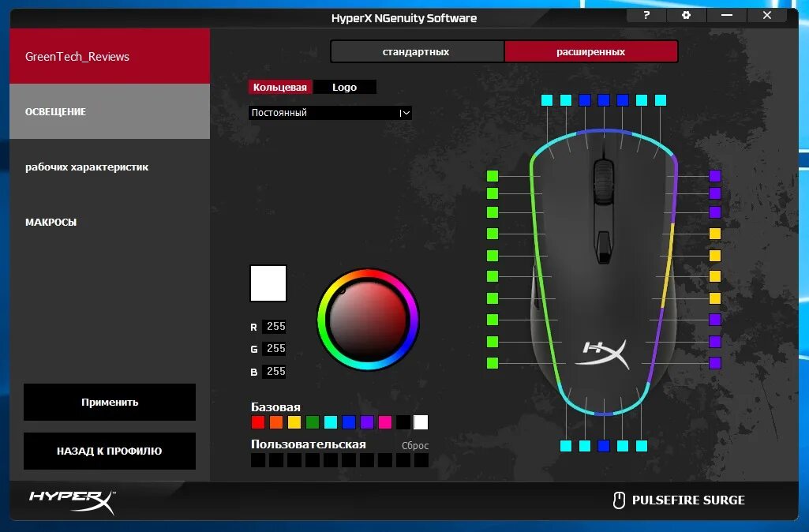Open the help question mark button

(x=646, y=15)
